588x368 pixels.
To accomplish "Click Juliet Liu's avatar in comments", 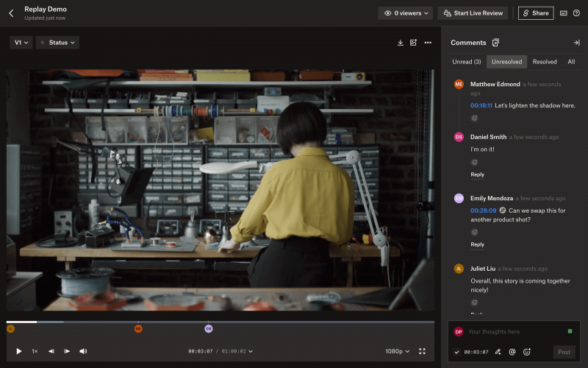I will tap(459, 269).
